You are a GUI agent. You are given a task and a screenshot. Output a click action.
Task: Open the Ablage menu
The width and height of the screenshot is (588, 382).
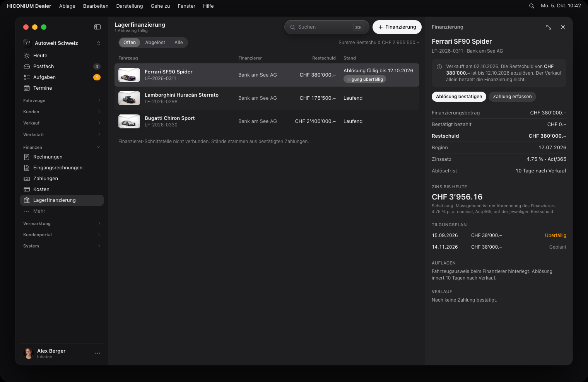[67, 6]
